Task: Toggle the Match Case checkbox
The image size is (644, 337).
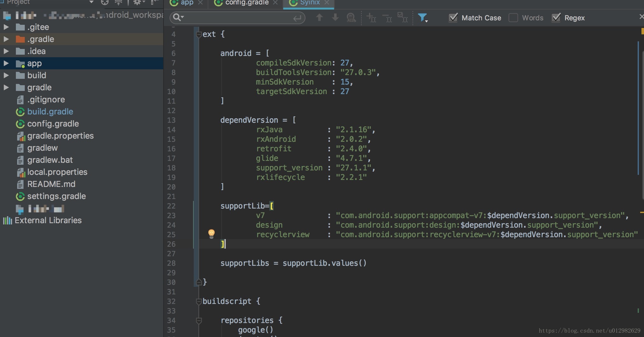Action: click(x=453, y=18)
